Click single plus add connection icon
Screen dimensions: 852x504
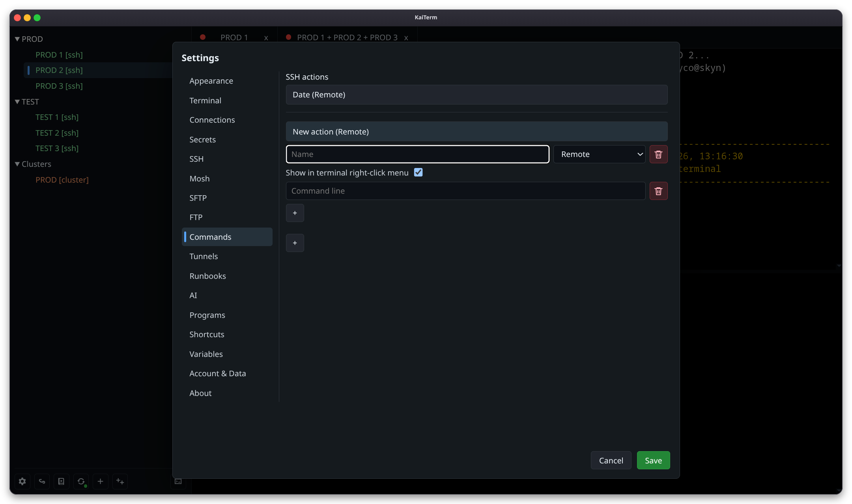(x=100, y=481)
